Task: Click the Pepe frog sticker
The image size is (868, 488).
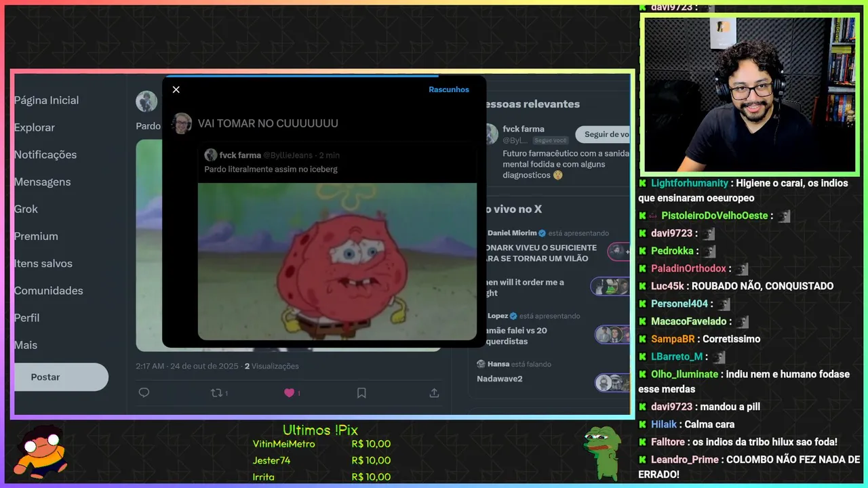Action: pos(602,453)
